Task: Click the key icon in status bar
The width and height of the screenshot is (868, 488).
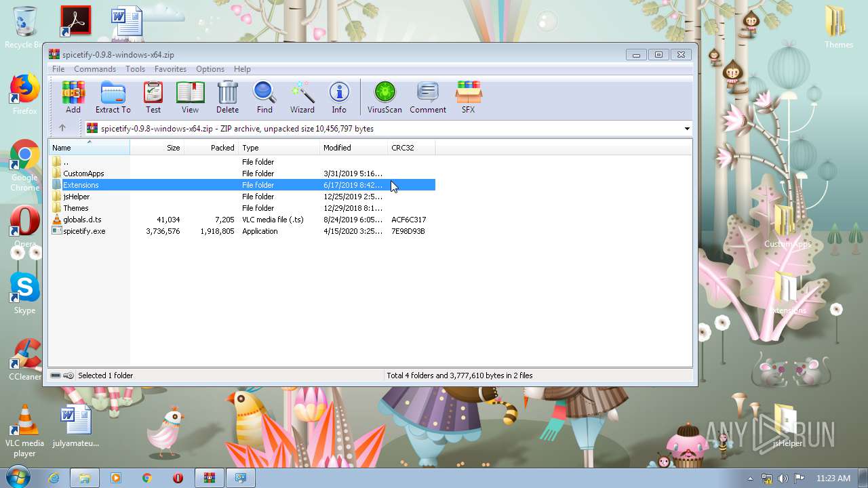Action: click(69, 375)
